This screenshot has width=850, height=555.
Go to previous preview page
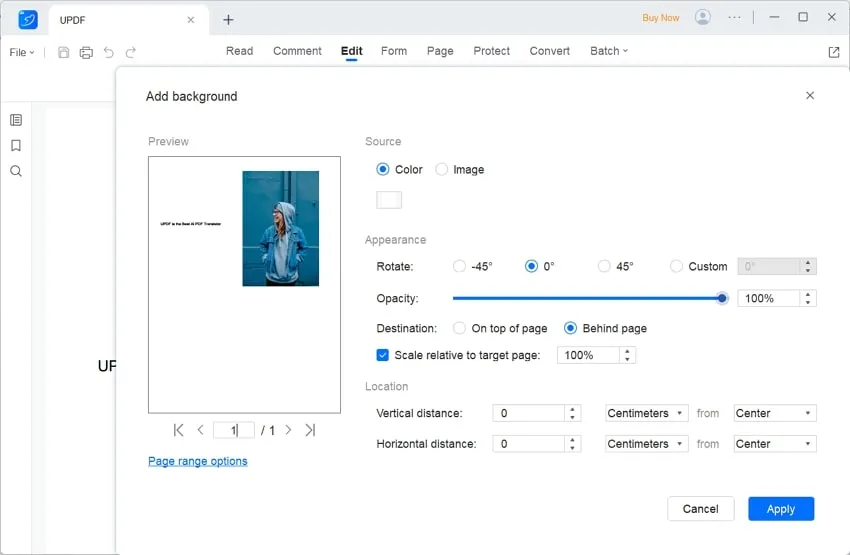(x=201, y=430)
